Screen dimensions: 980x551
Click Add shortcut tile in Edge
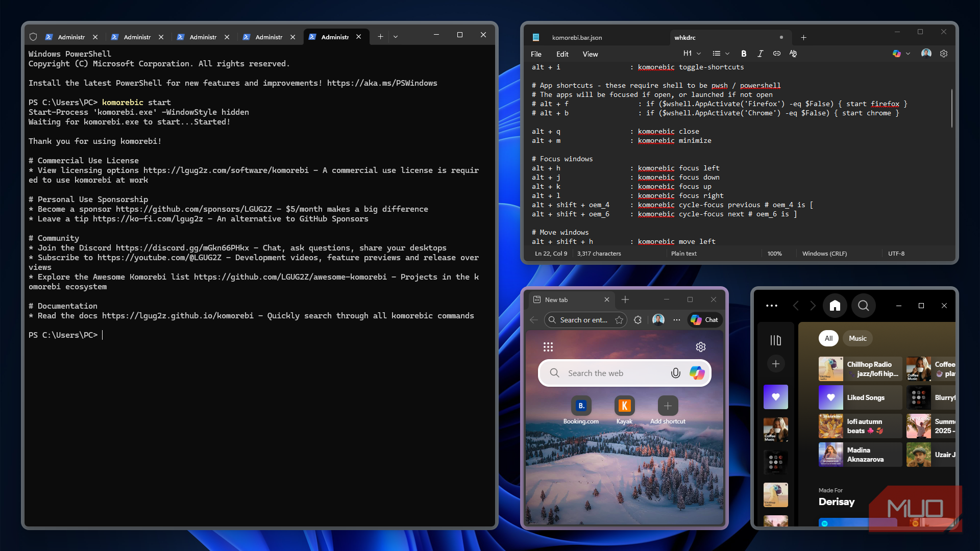pyautogui.click(x=668, y=410)
